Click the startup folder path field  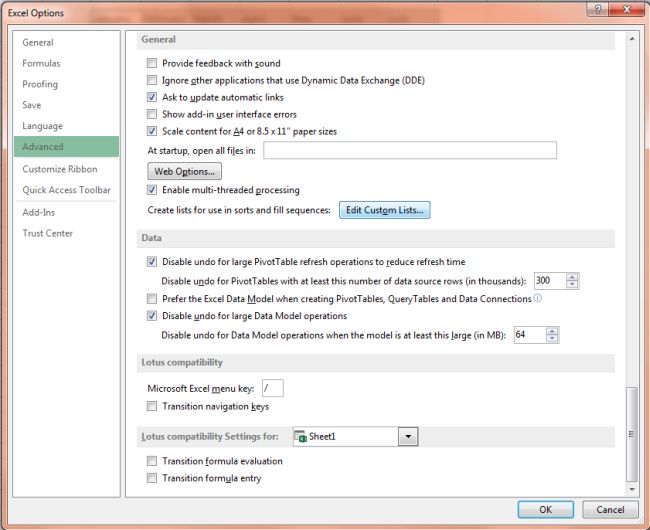pos(410,150)
